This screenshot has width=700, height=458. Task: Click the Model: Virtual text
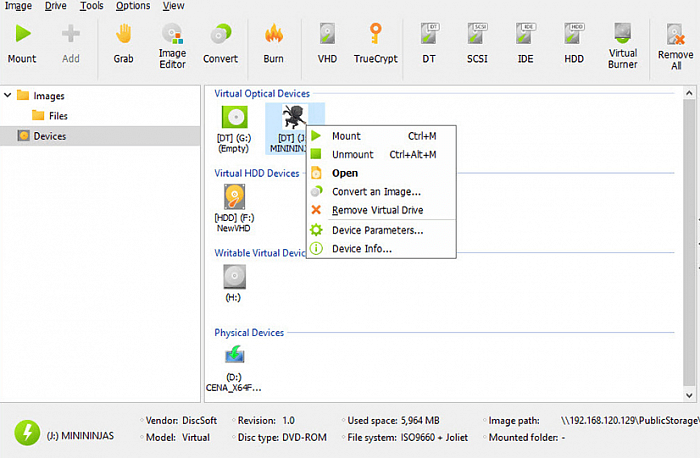pyautogui.click(x=178, y=437)
